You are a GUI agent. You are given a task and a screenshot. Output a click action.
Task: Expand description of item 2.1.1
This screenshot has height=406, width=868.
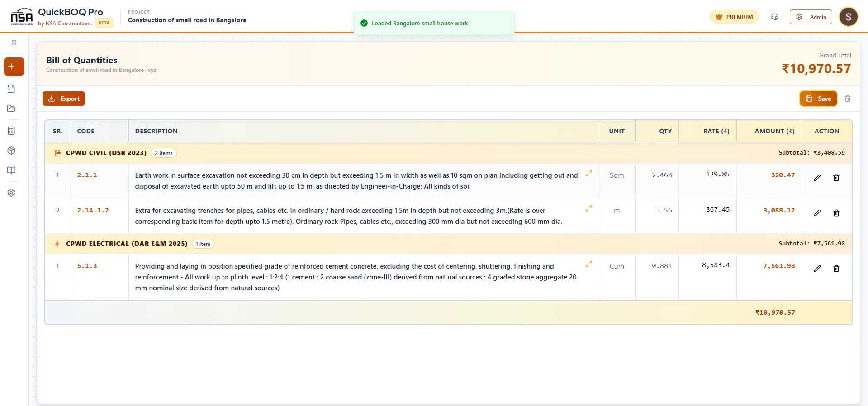click(589, 174)
